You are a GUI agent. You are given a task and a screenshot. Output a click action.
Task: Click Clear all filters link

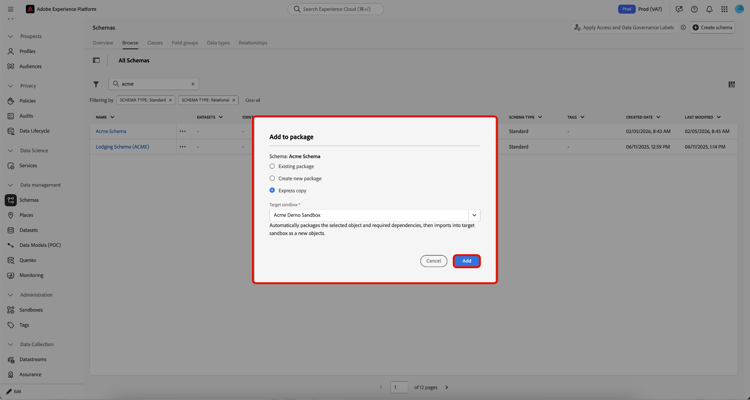[253, 100]
